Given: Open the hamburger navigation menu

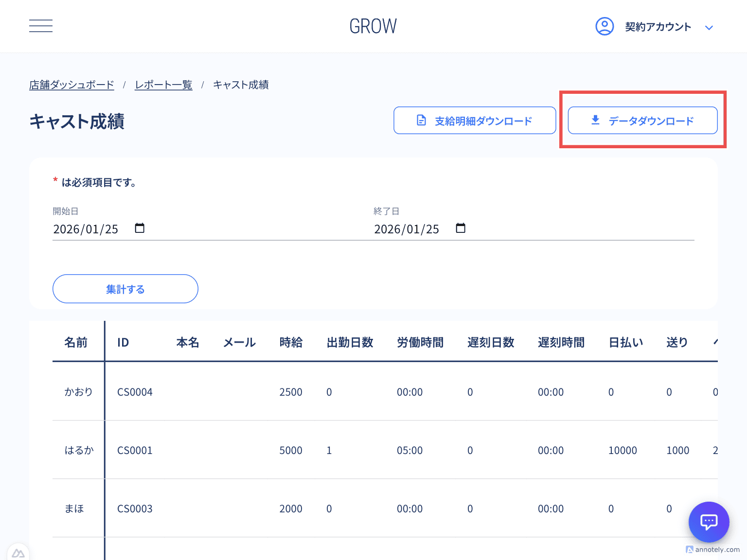Looking at the screenshot, I should pos(41,26).
